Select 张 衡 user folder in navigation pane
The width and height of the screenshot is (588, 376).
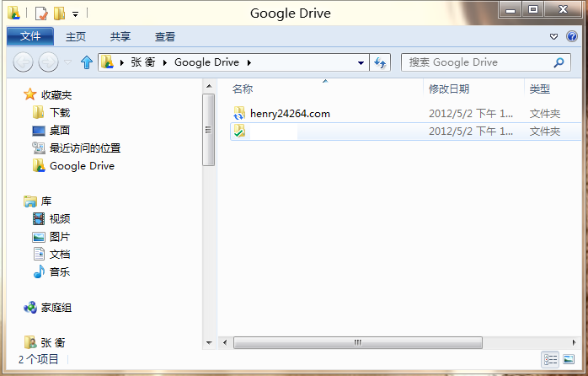(53, 342)
